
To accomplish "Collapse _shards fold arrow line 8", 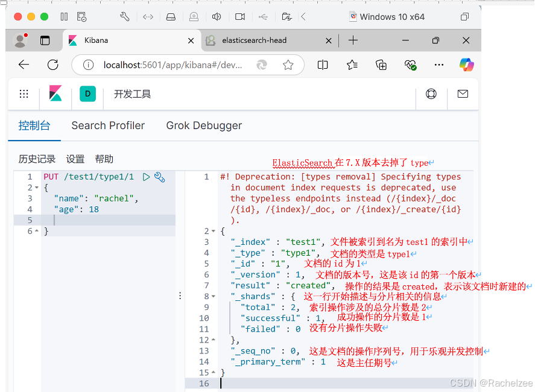I will (214, 297).
